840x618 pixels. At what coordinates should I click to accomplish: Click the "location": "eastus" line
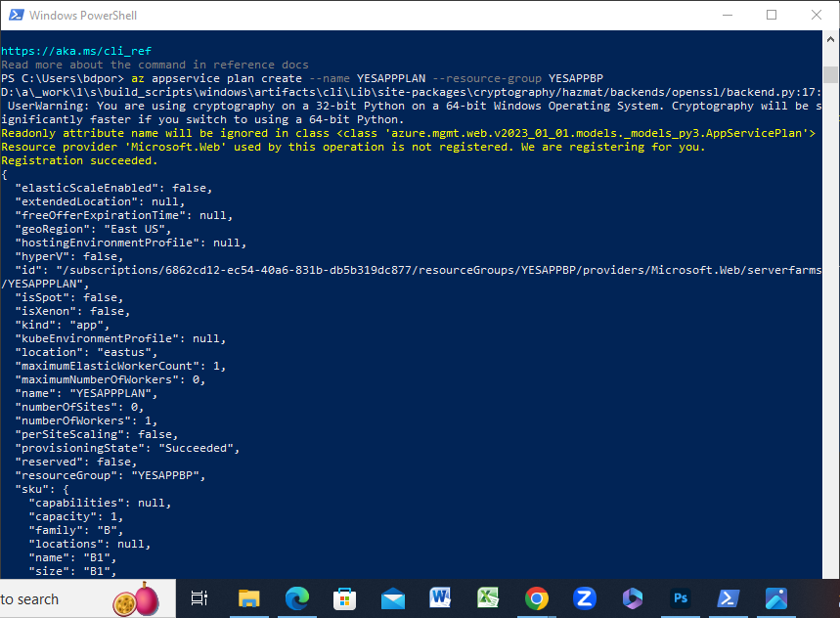(x=86, y=352)
